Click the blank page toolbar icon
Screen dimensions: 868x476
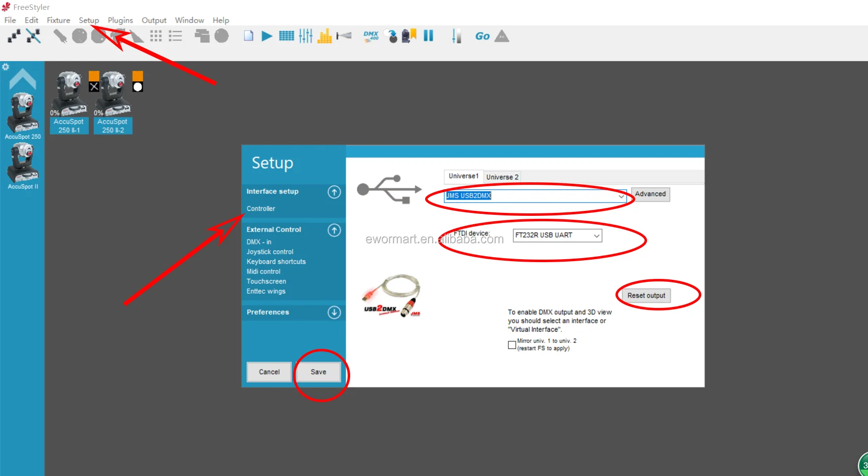point(249,36)
